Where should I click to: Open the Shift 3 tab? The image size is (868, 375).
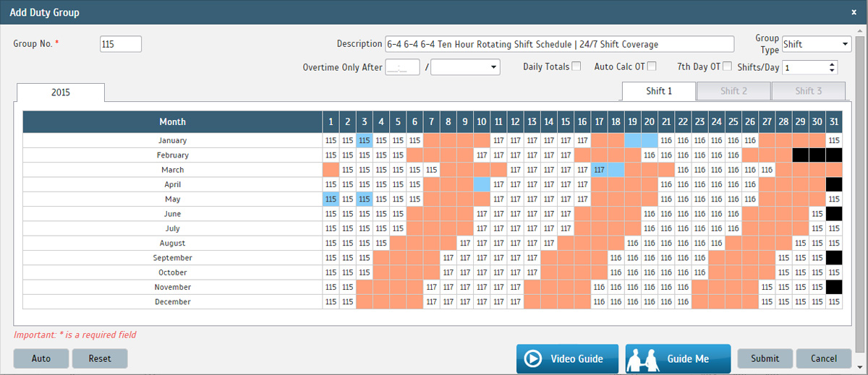[808, 91]
